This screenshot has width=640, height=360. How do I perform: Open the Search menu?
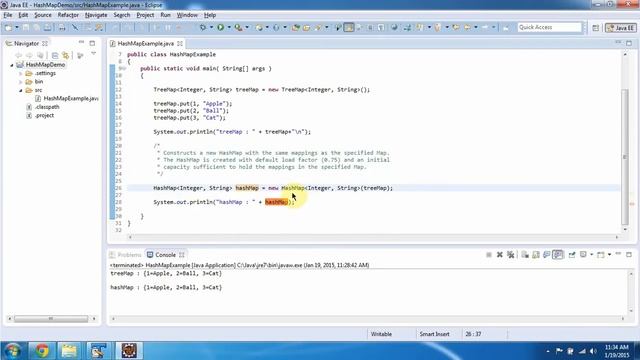pos(122,15)
